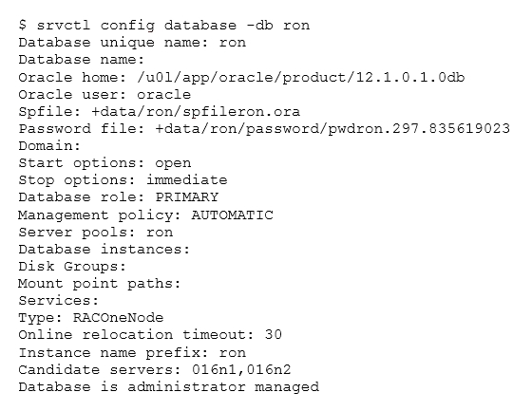Click the srvctl config database command line
The width and height of the screenshot is (532, 411).
pyautogui.click(x=164, y=26)
